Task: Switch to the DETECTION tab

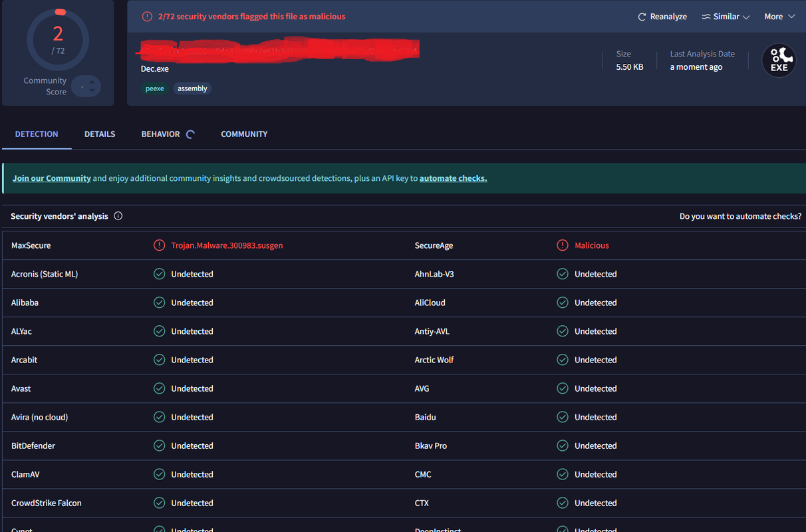Action: pyautogui.click(x=37, y=134)
